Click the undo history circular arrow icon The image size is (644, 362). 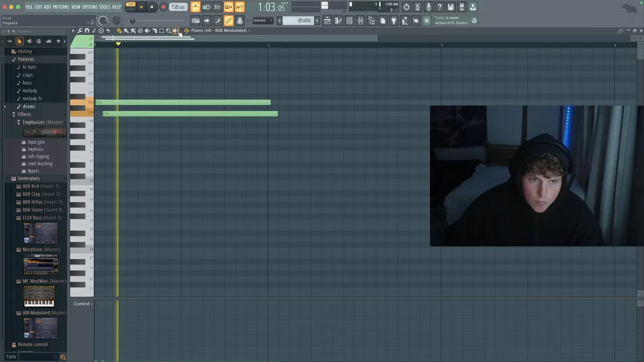click(407, 7)
